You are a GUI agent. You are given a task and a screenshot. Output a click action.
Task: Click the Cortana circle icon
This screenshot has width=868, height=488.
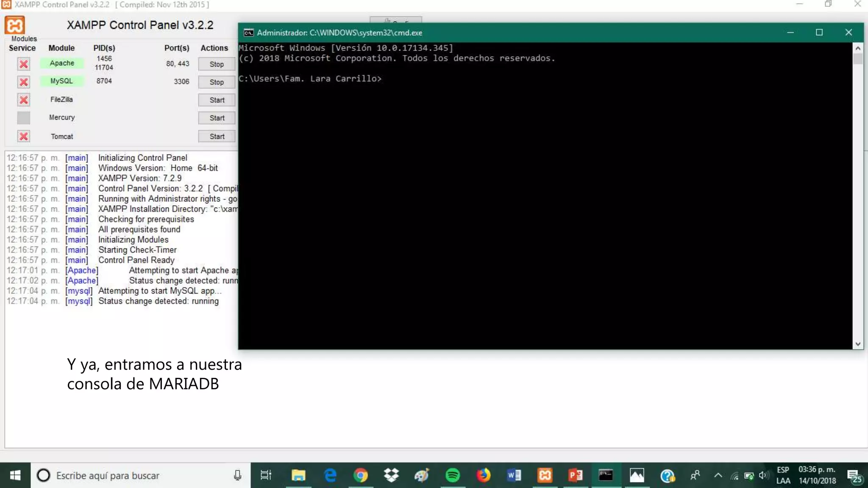click(43, 475)
